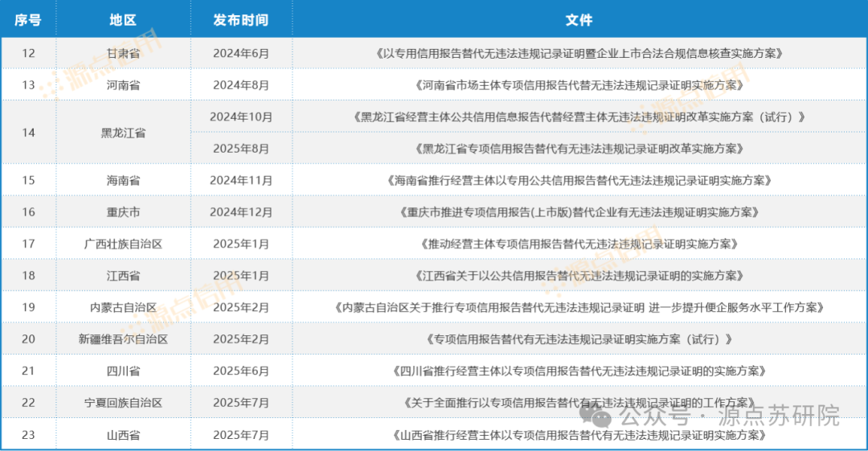Click the 2025年6月 date cell

[241, 371]
